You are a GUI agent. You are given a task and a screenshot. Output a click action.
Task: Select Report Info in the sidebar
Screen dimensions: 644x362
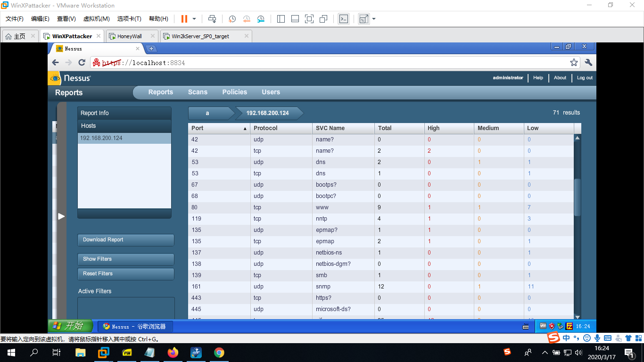[x=124, y=113]
